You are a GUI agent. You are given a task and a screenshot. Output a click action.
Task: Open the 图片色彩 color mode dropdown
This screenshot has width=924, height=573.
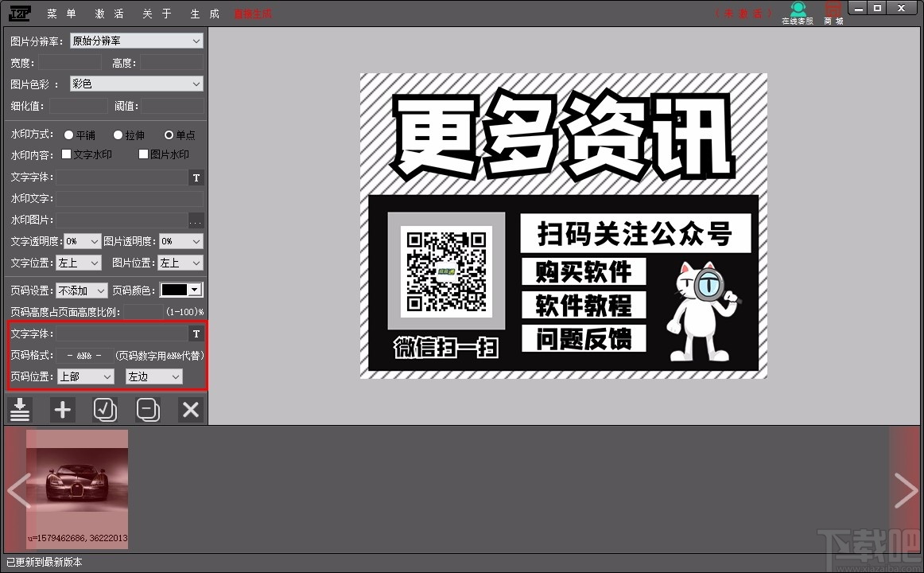pyautogui.click(x=135, y=84)
